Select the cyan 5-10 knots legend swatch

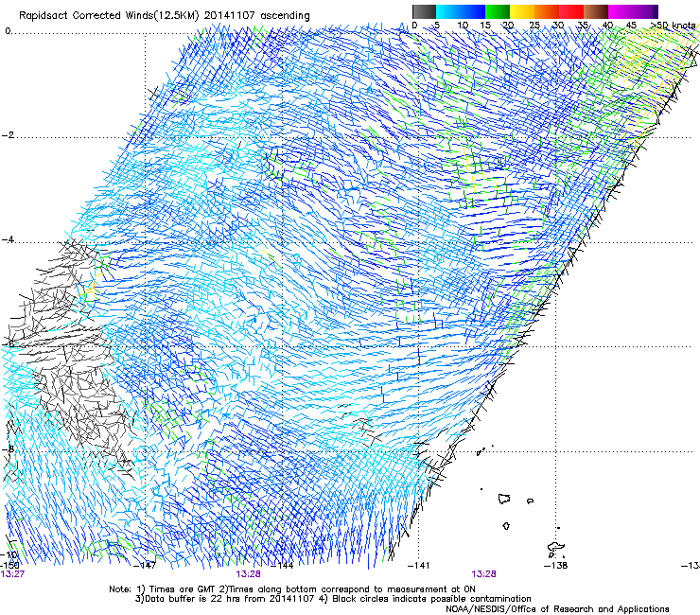click(448, 11)
